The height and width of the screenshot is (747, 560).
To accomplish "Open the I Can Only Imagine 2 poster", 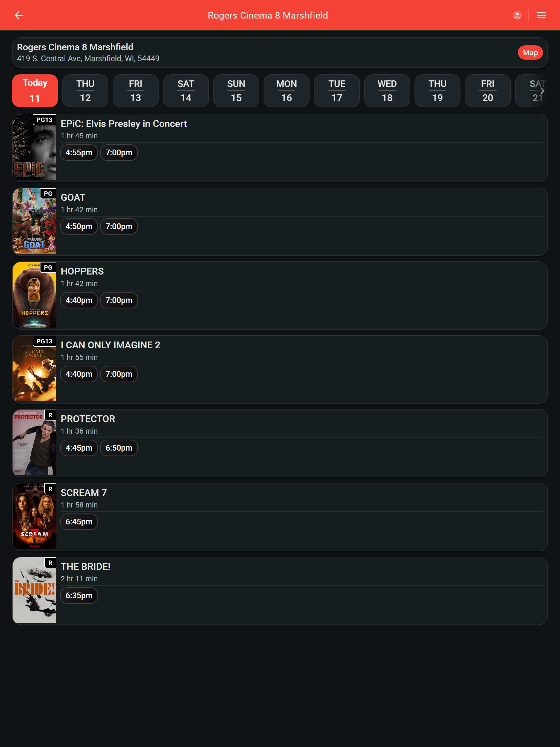I will pos(34,369).
